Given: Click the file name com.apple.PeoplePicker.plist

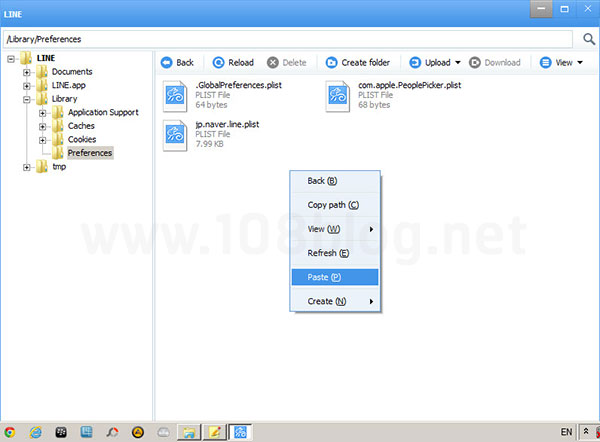Looking at the screenshot, I should [409, 85].
